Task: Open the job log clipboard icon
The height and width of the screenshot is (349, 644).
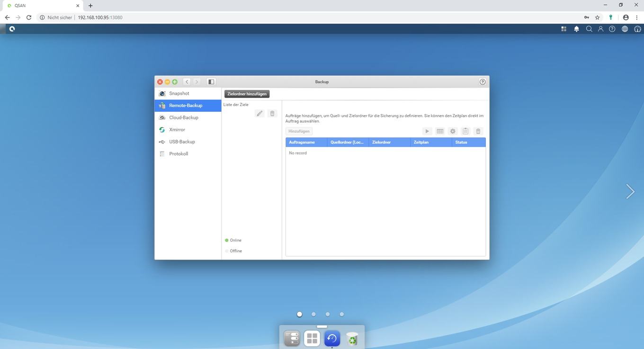Action: pos(465,131)
